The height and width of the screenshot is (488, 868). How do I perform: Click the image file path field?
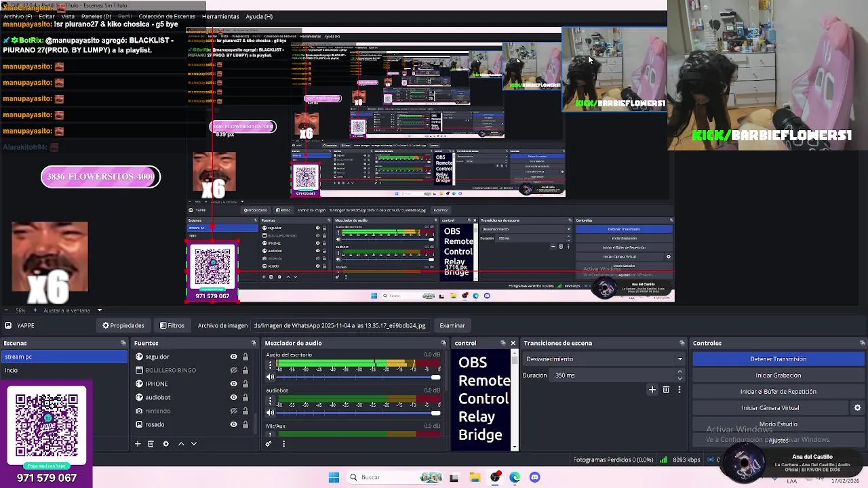(340, 325)
